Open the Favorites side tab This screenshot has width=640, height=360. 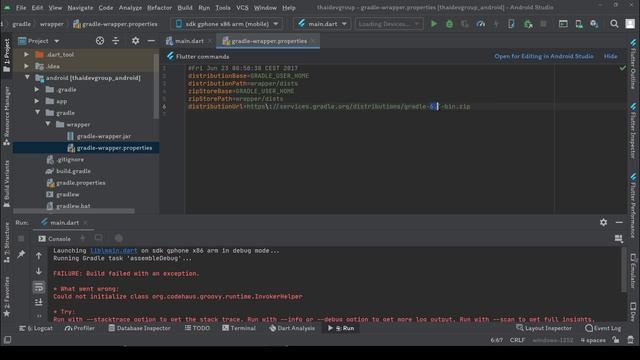click(x=7, y=297)
